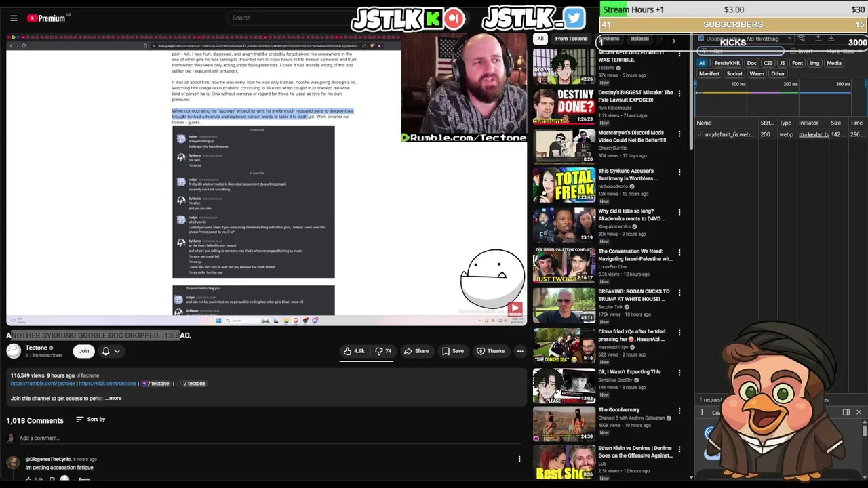The height and width of the screenshot is (488, 868).
Task: Open network conditions Wi-Fi icon in DevTools
Action: point(802,39)
